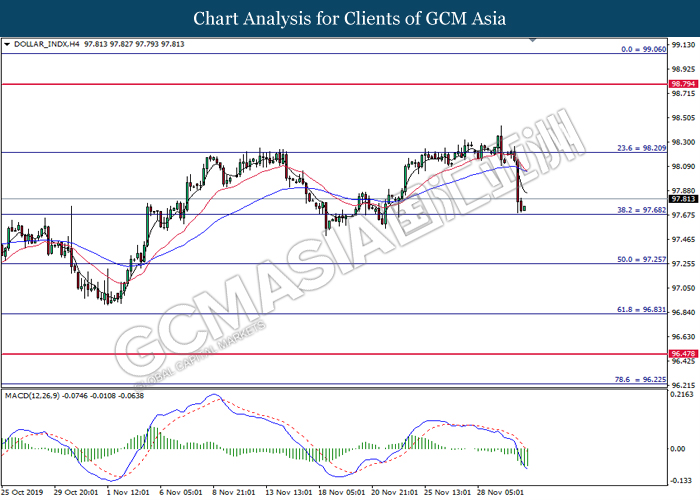Click the 99.130 value on price axis
This screenshot has height=500, width=700.
tap(682, 45)
